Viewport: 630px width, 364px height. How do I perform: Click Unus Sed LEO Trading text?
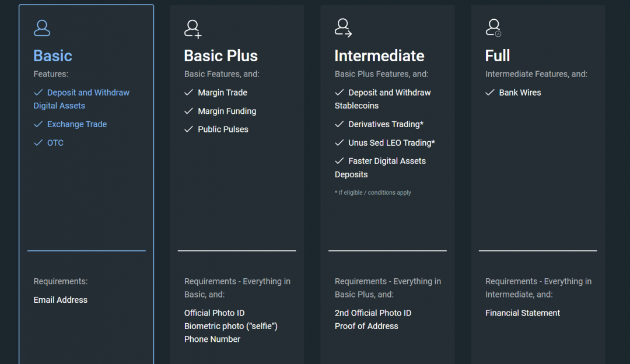[x=391, y=143]
